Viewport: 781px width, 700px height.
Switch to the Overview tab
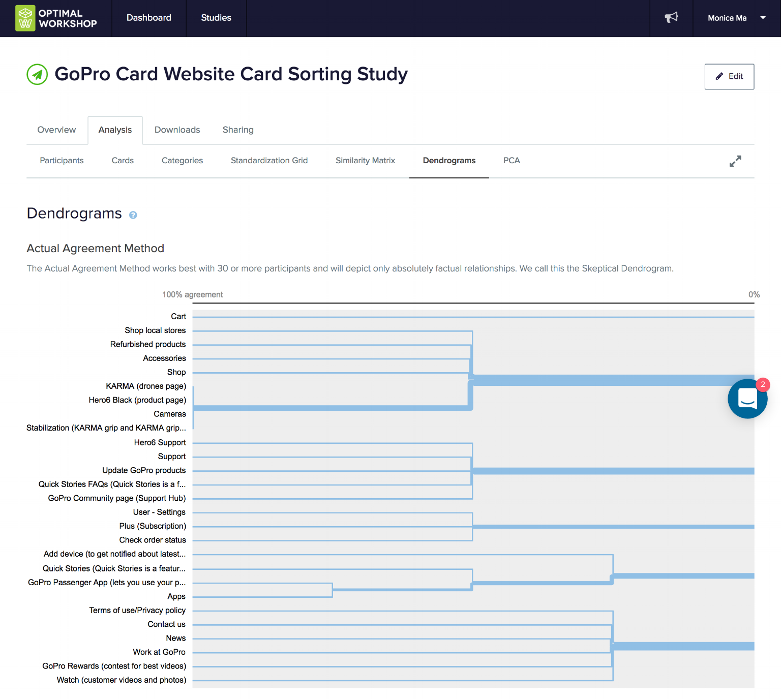pyautogui.click(x=56, y=130)
